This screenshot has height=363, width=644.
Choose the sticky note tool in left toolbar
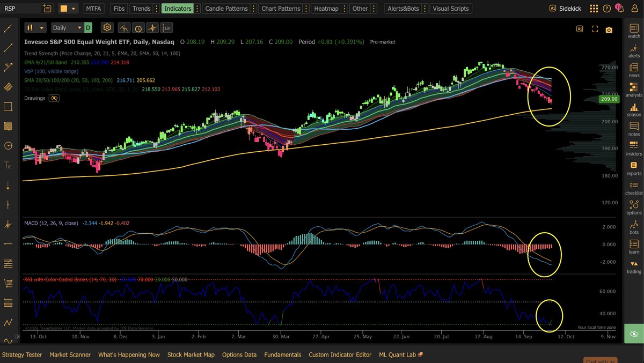[x=8, y=127]
